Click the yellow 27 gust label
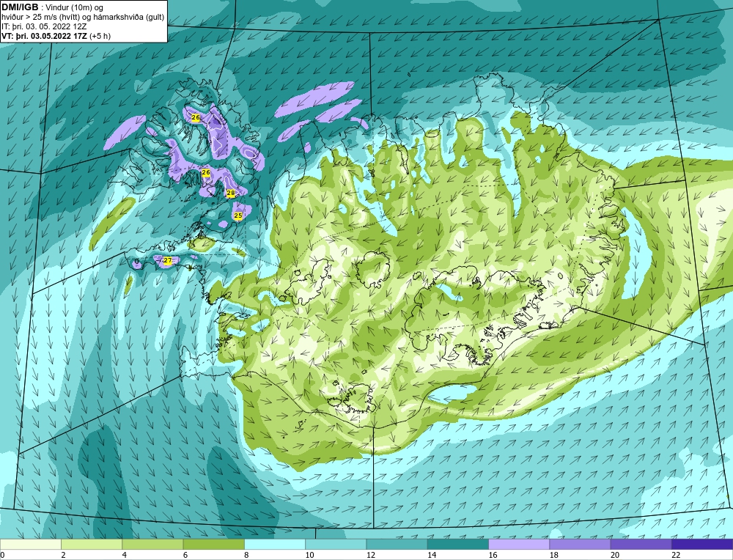The image size is (733, 560). tap(167, 260)
